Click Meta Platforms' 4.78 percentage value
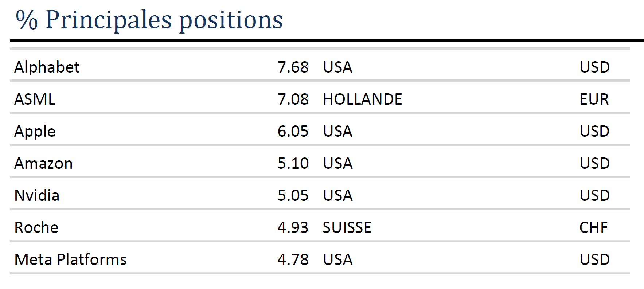644x289 pixels. [293, 259]
